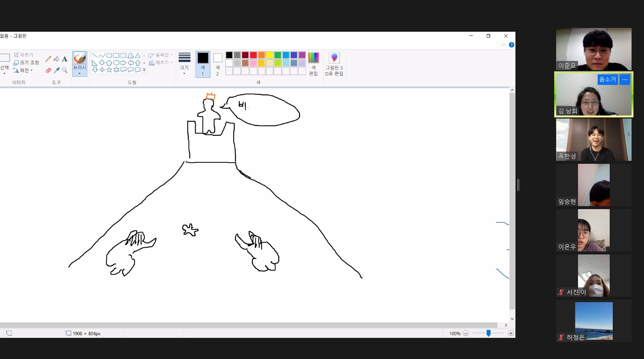Select 이준모 participant video thumbnail
Screen dimensions: 644x359
(593, 49)
